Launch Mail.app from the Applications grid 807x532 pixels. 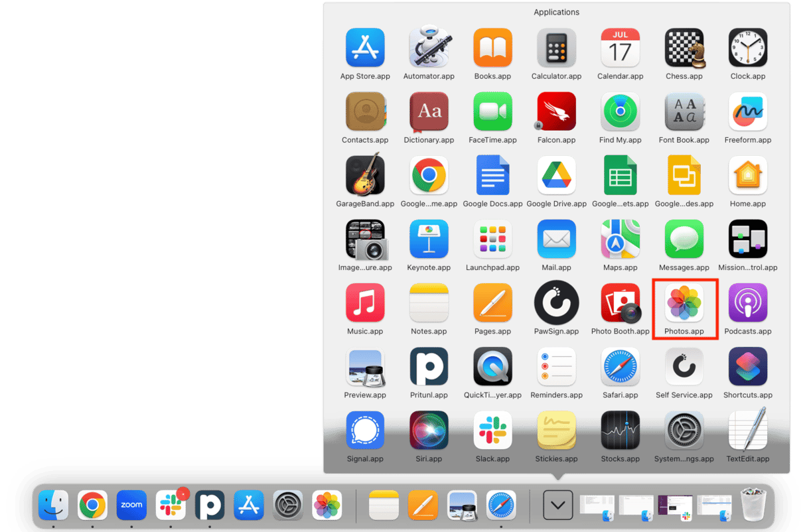[556, 239]
